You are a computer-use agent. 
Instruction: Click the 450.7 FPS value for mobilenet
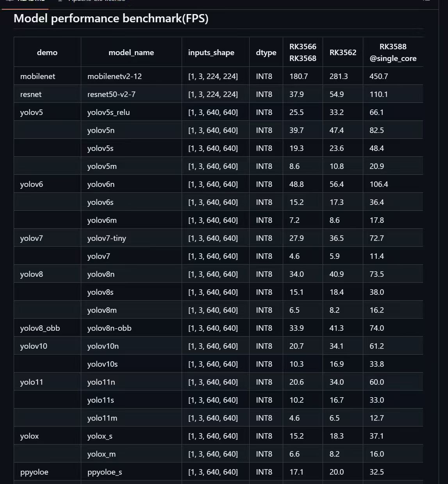click(x=378, y=76)
